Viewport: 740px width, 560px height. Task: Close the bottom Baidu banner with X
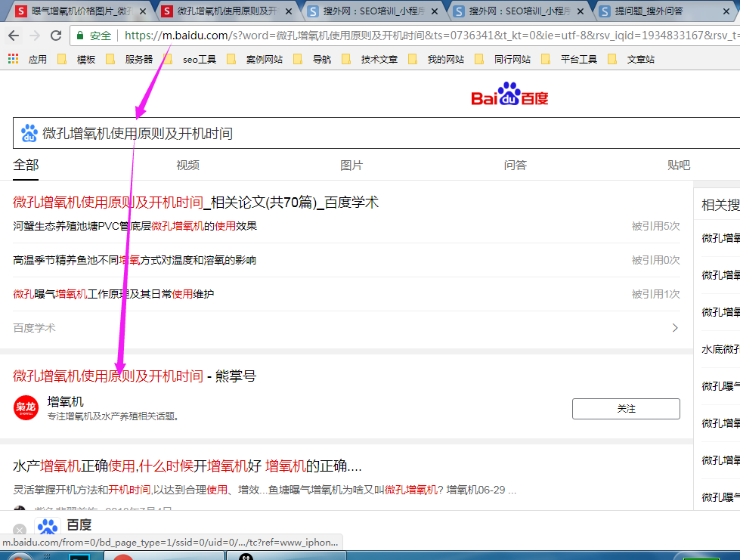point(20,530)
